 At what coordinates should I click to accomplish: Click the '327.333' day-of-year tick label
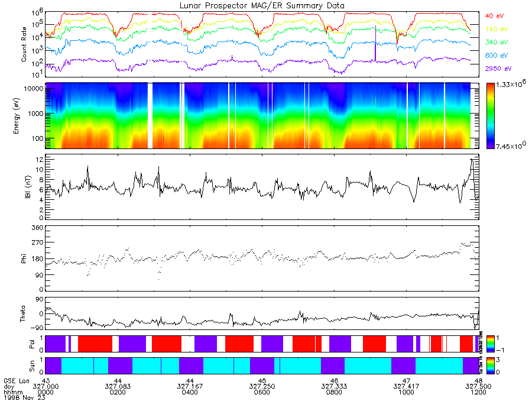(334, 387)
